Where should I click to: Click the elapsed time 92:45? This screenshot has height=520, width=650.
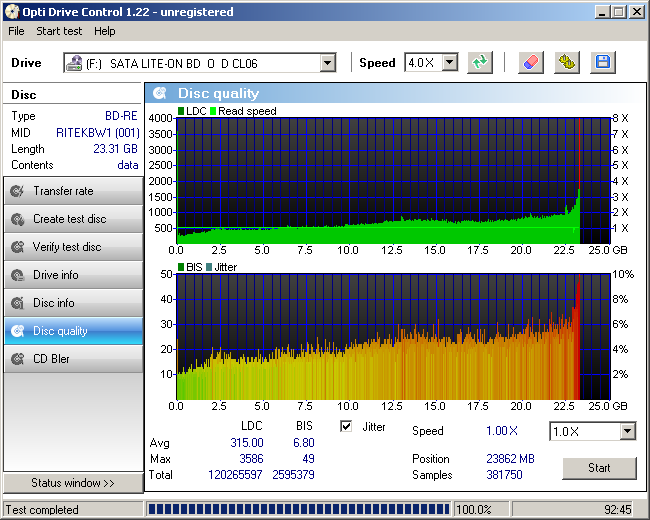(618, 509)
